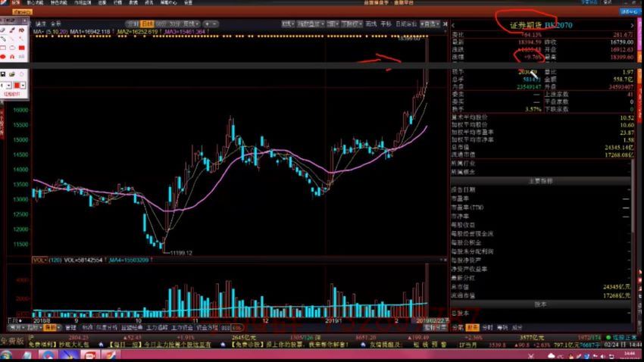Viewport: 644px width, 362px height.
Task: Click the 平移 pan button
Action: point(386,23)
